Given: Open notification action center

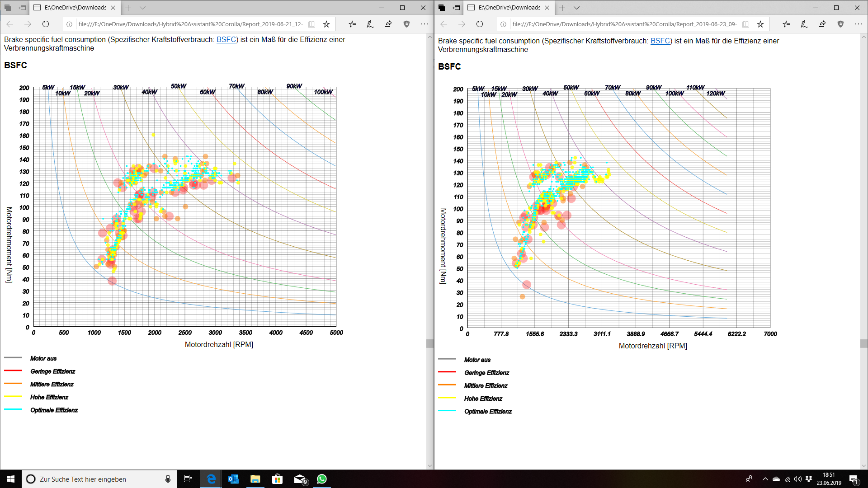Looking at the screenshot, I should [854, 479].
